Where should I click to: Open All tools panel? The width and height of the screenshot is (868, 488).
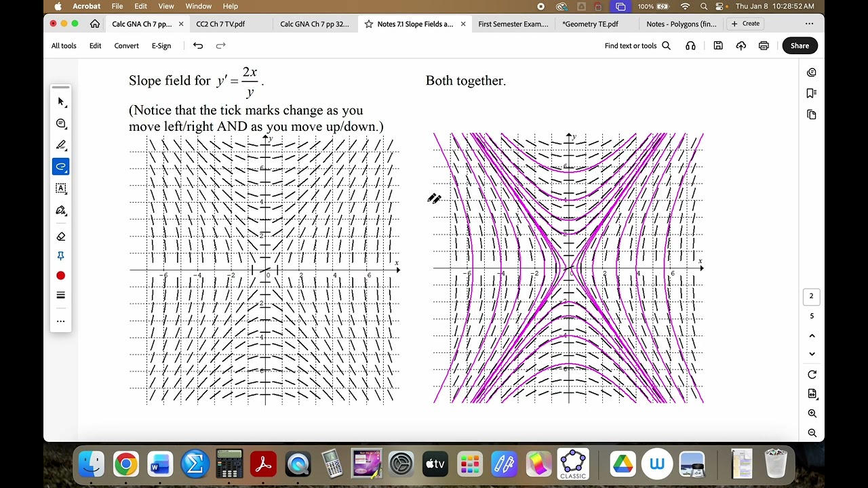tap(64, 45)
